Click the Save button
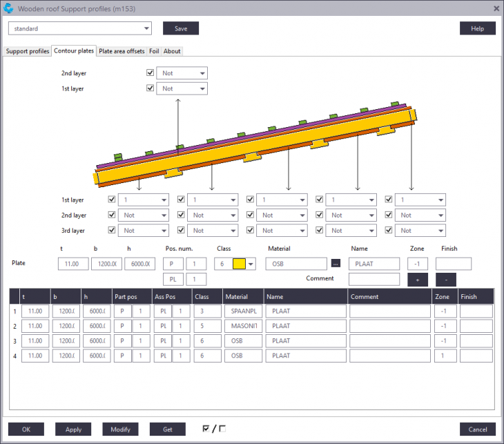Screen dimensions: 504x444 pos(181,28)
